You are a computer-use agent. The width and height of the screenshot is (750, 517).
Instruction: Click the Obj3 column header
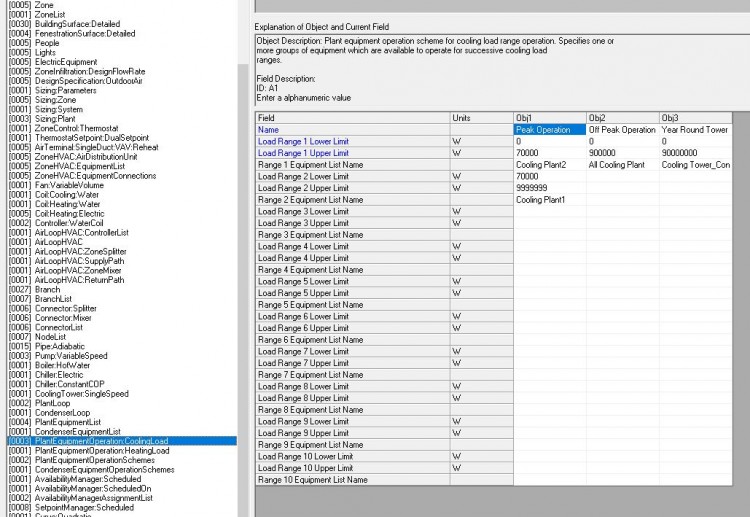[x=694, y=118]
